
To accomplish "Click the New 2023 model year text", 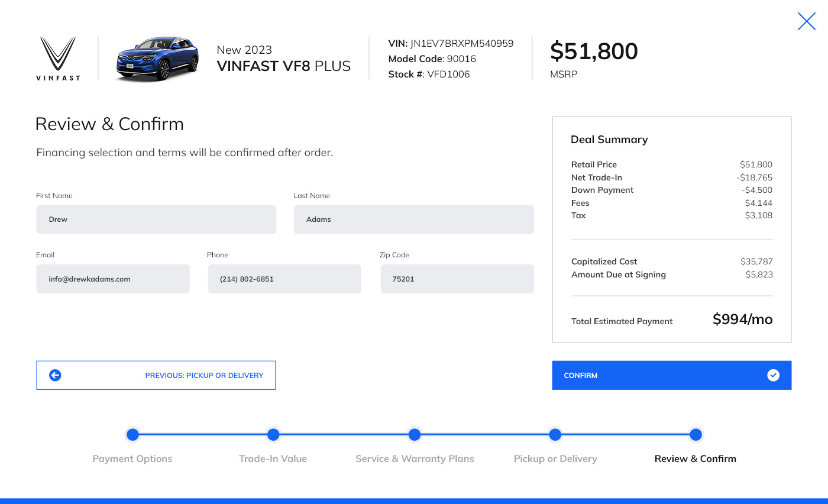I will pos(244,50).
